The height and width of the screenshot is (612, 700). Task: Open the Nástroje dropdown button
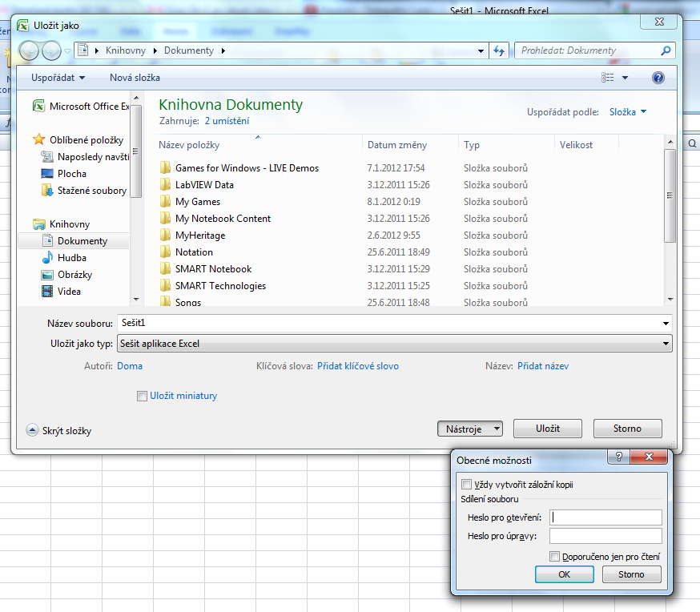click(x=470, y=429)
